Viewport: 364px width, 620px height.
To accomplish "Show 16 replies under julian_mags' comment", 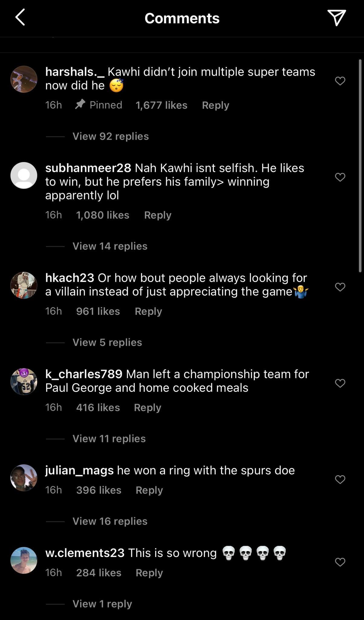I will pyautogui.click(x=109, y=521).
